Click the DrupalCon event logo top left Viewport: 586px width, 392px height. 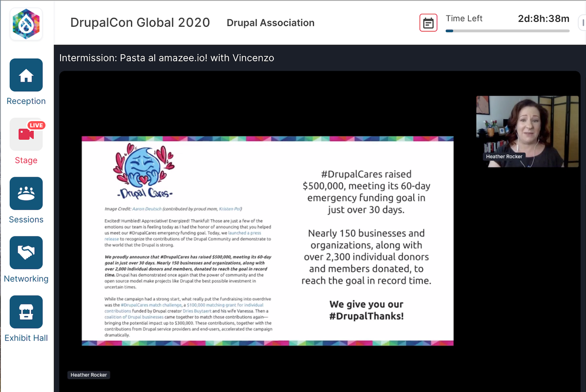point(26,23)
